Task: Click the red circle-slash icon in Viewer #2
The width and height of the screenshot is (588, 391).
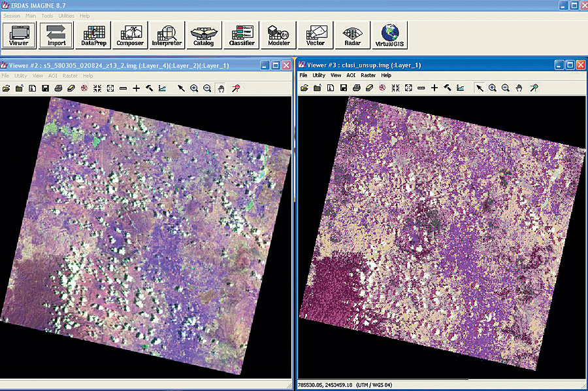Action: 84,88
